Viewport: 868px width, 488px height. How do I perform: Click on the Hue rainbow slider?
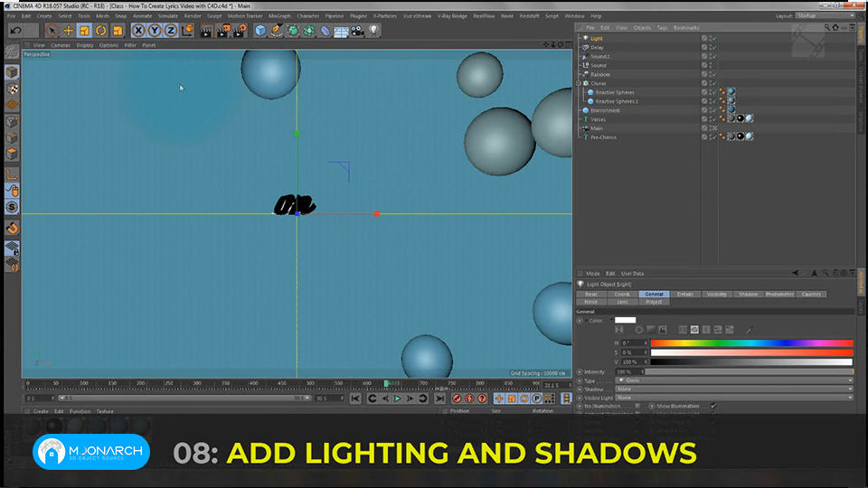tap(751, 343)
